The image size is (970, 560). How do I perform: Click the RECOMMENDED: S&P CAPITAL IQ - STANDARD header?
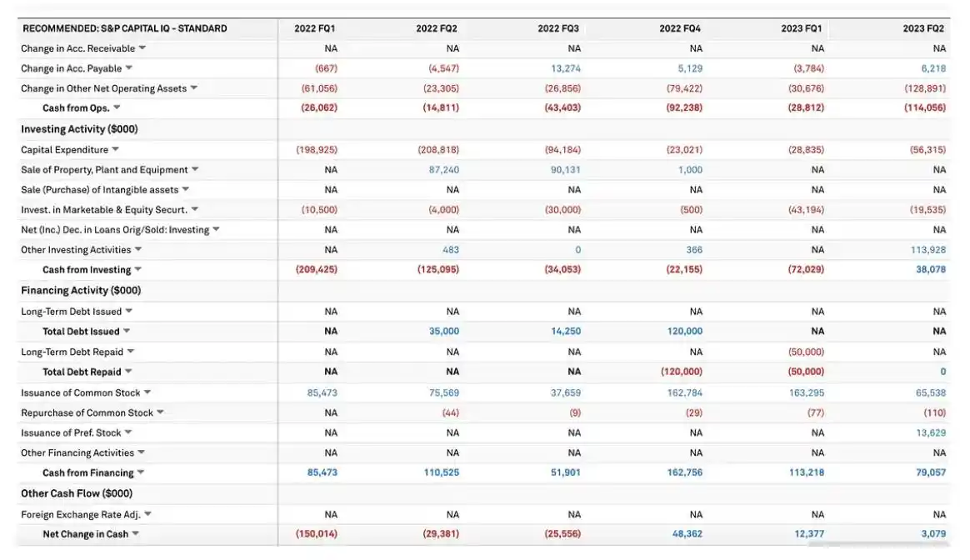(124, 28)
